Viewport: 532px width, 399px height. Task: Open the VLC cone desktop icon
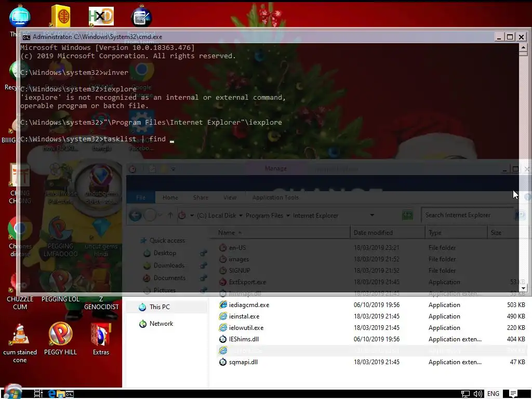[20, 334]
